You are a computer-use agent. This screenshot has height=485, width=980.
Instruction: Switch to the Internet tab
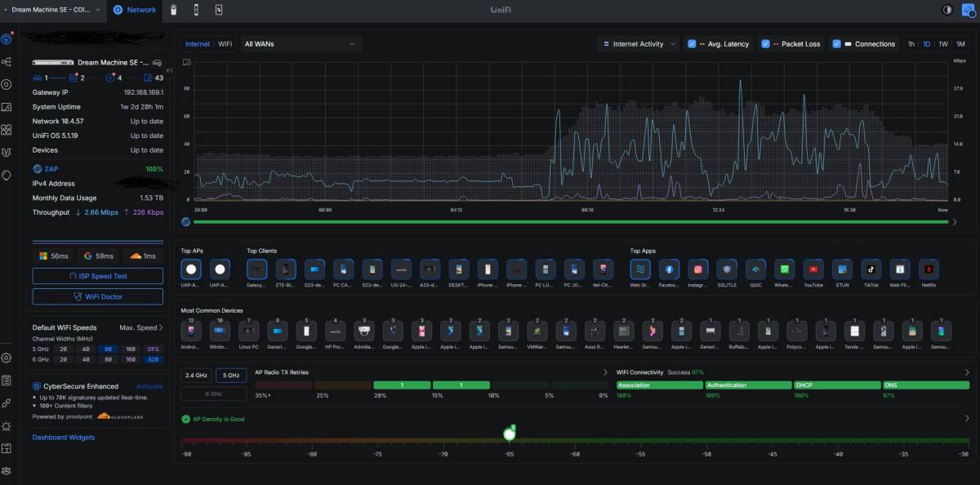(198, 44)
